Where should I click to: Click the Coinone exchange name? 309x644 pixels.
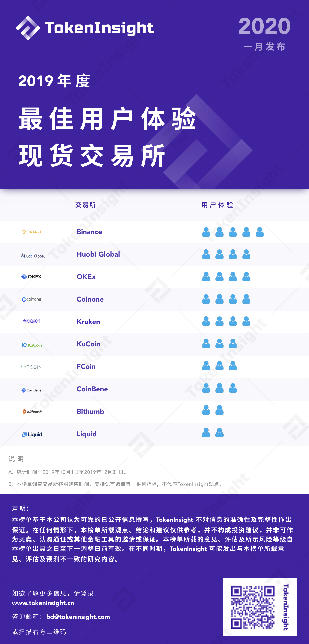90,299
